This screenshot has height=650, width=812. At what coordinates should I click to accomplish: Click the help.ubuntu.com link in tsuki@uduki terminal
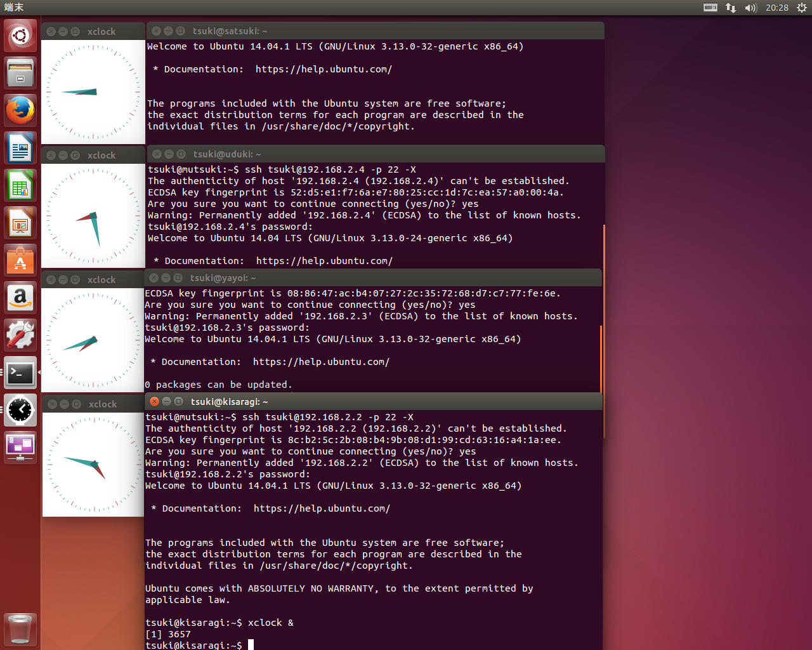click(x=324, y=261)
